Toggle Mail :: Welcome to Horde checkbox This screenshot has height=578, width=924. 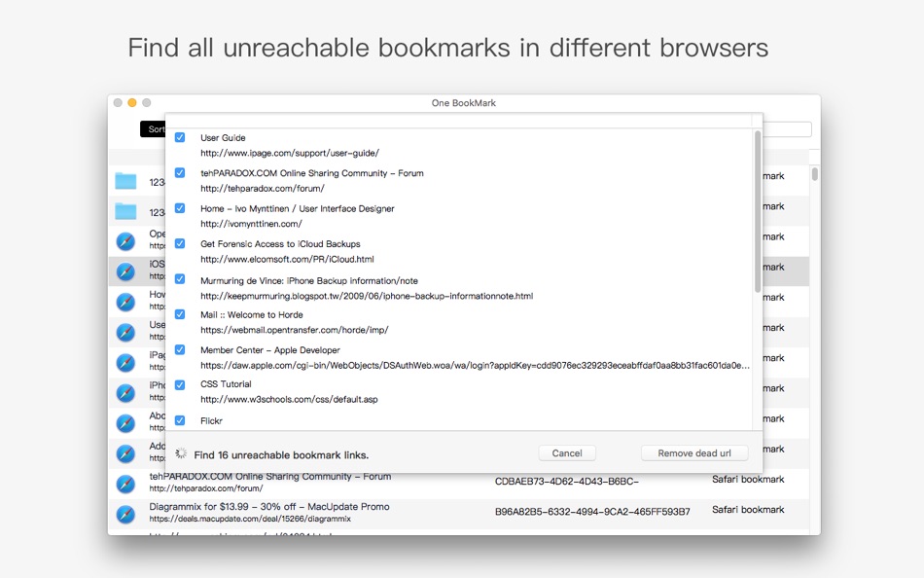click(x=180, y=314)
